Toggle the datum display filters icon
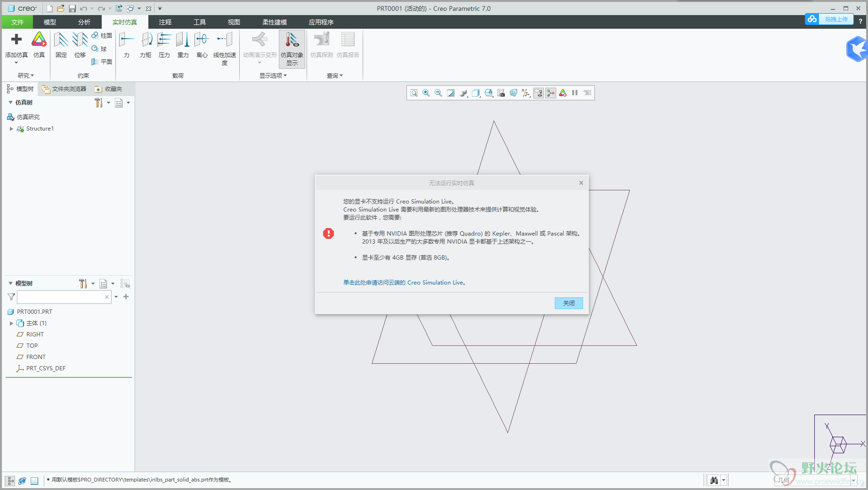868x490 pixels. (x=526, y=93)
